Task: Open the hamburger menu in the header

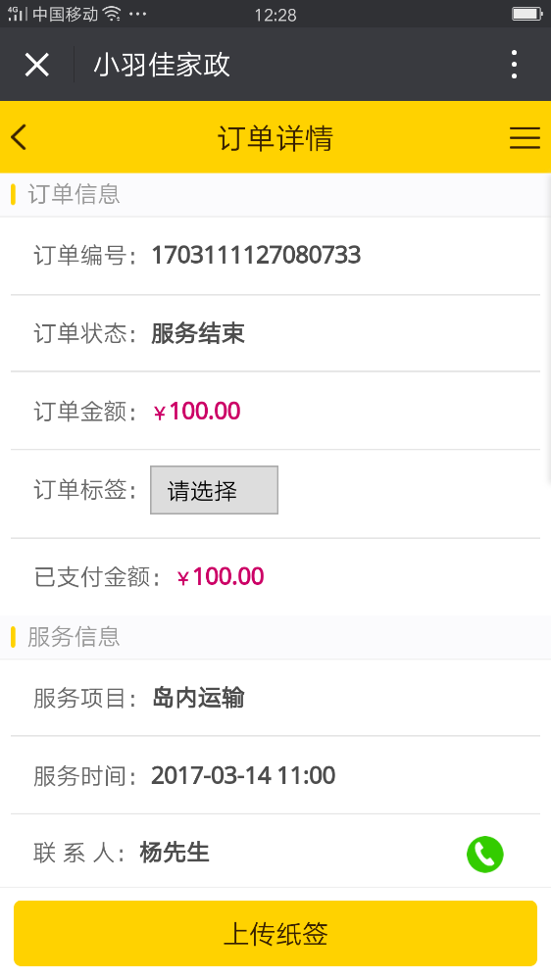Action: coord(525,137)
